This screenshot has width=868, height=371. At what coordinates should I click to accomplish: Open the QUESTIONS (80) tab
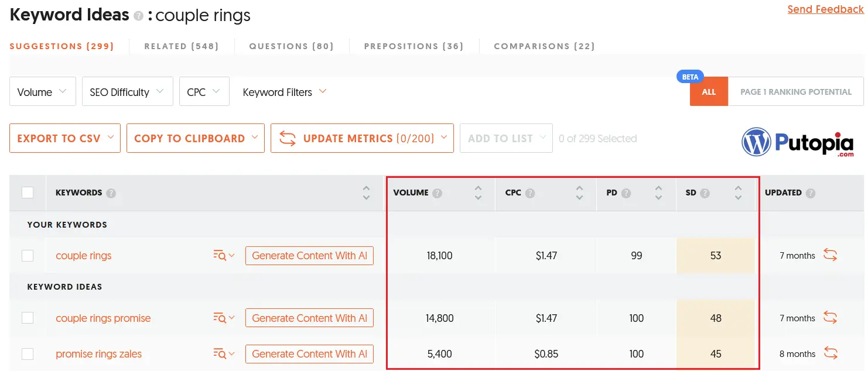click(x=292, y=46)
